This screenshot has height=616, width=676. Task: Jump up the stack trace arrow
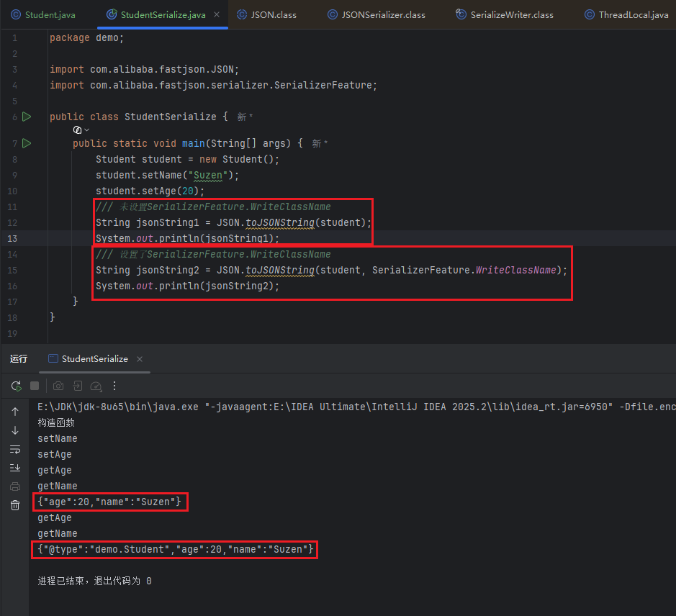point(15,412)
